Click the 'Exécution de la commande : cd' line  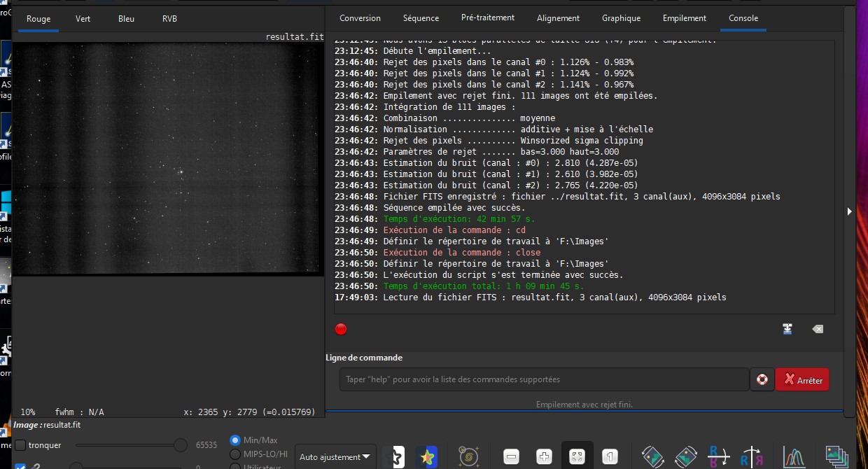click(x=454, y=230)
